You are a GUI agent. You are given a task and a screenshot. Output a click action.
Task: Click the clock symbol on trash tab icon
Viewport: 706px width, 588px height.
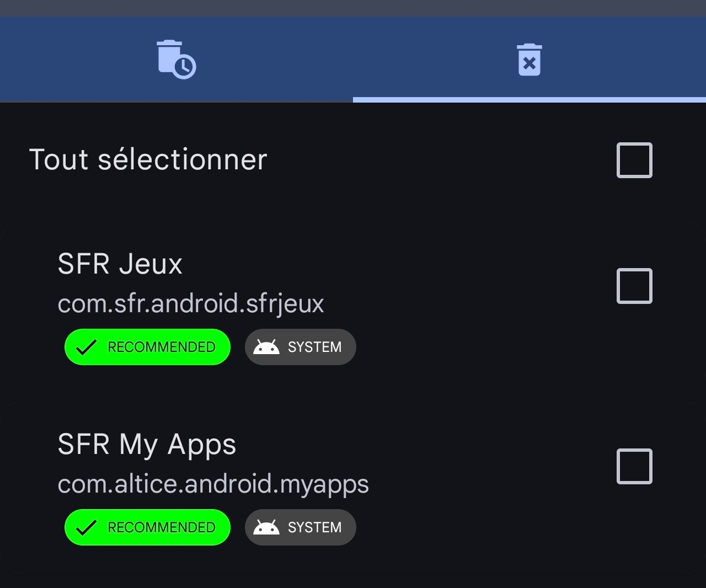(185, 67)
